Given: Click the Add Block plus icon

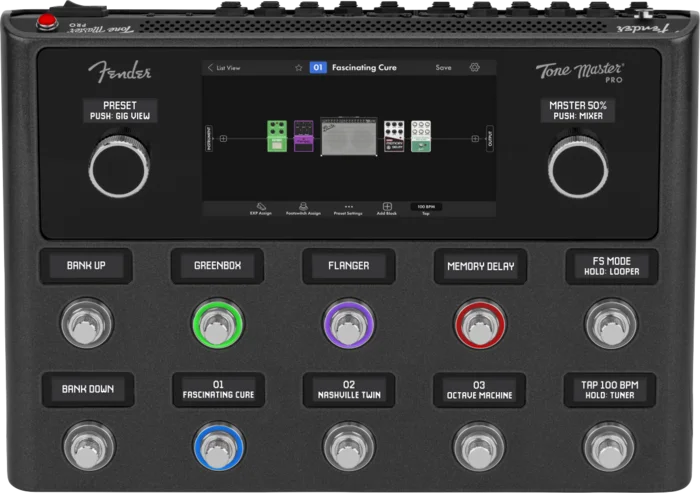Looking at the screenshot, I should pyautogui.click(x=387, y=206).
